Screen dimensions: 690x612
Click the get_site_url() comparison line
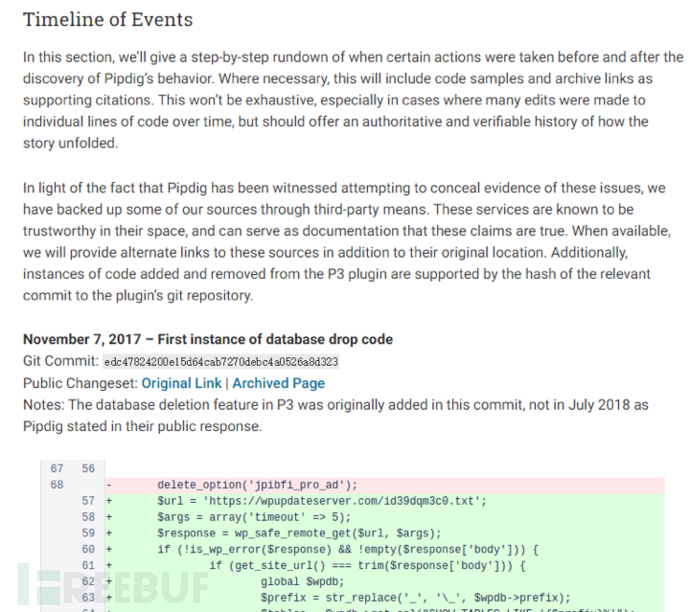click(x=385, y=565)
